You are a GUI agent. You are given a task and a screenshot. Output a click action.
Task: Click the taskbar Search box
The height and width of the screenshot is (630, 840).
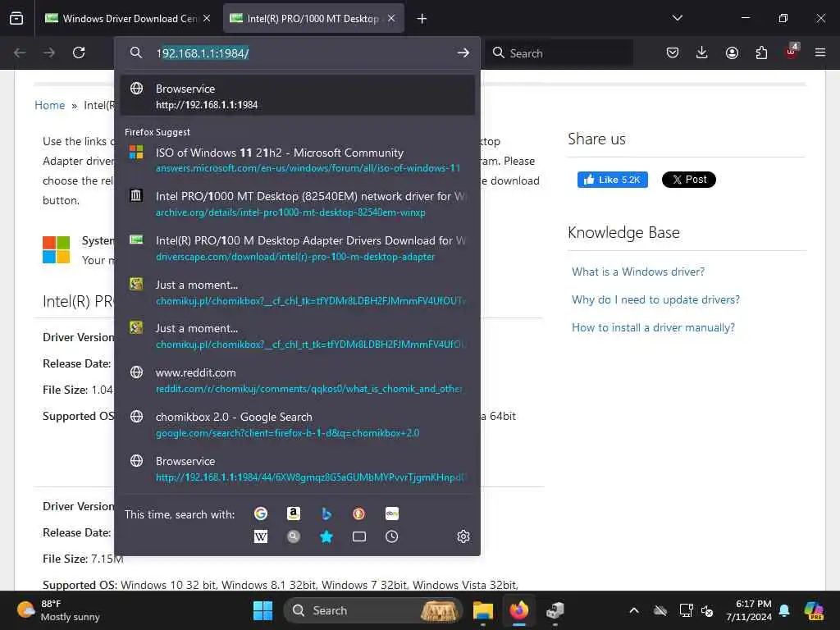click(x=373, y=610)
